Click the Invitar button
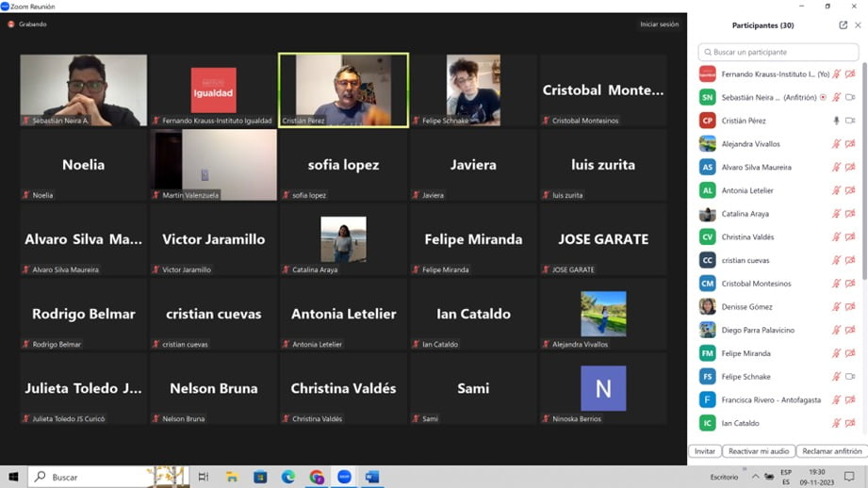868x488 pixels. pos(705,451)
